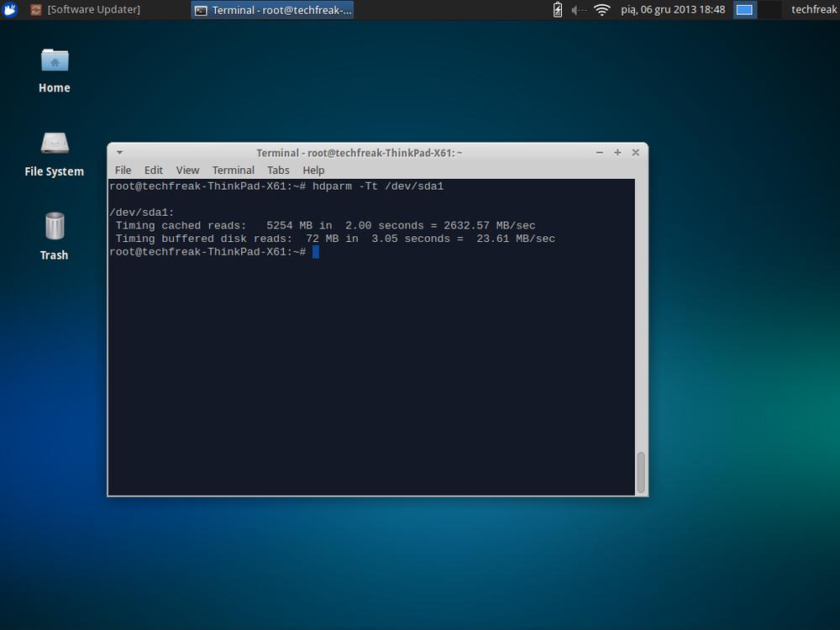Select the Trash desktop icon
The image size is (840, 630).
tap(54, 236)
